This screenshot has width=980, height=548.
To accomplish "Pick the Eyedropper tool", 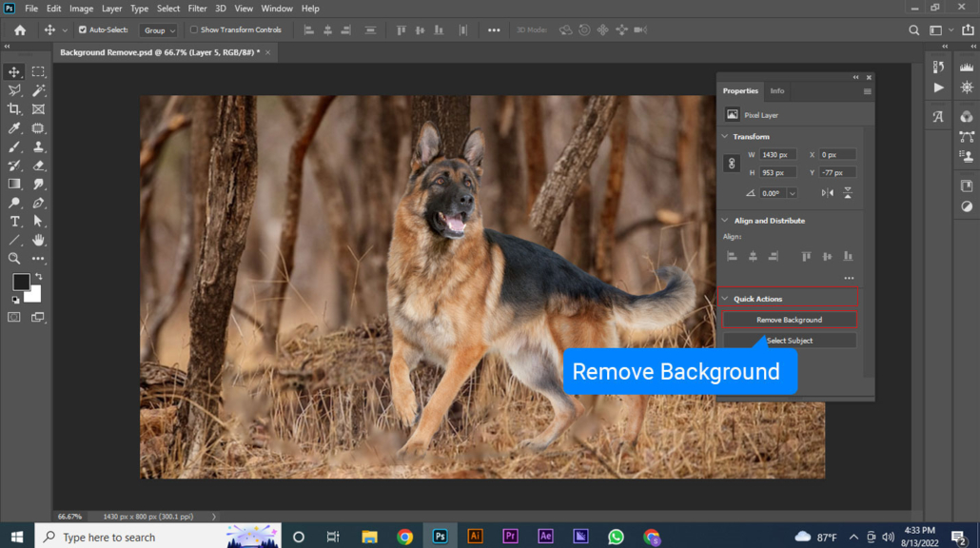I will coord(14,128).
